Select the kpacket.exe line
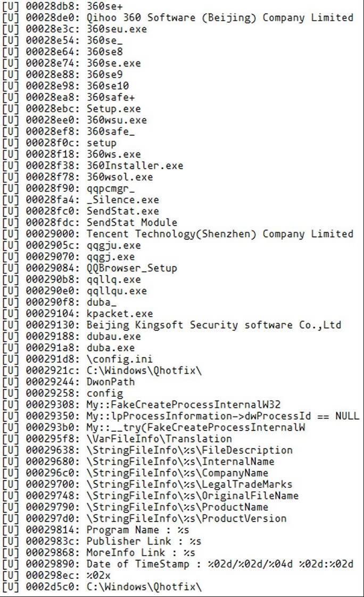This screenshot has width=364, height=597. [x=119, y=314]
